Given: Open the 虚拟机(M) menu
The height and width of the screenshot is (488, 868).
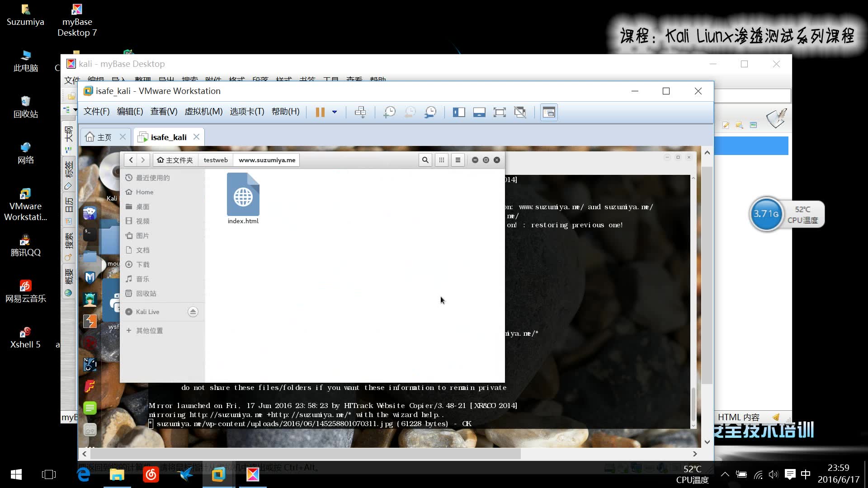Looking at the screenshot, I should pyautogui.click(x=203, y=112).
